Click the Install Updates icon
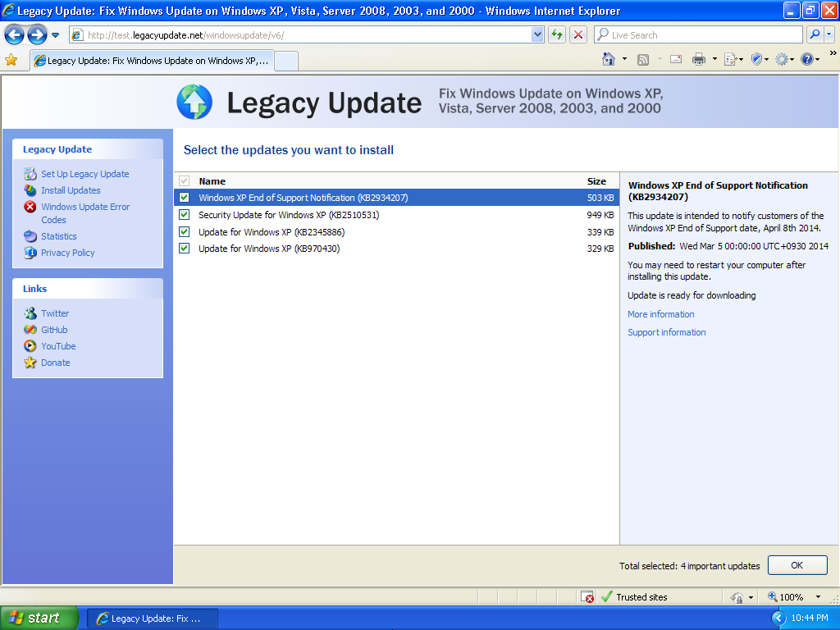Viewport: 840px width, 630px height. tap(30, 190)
